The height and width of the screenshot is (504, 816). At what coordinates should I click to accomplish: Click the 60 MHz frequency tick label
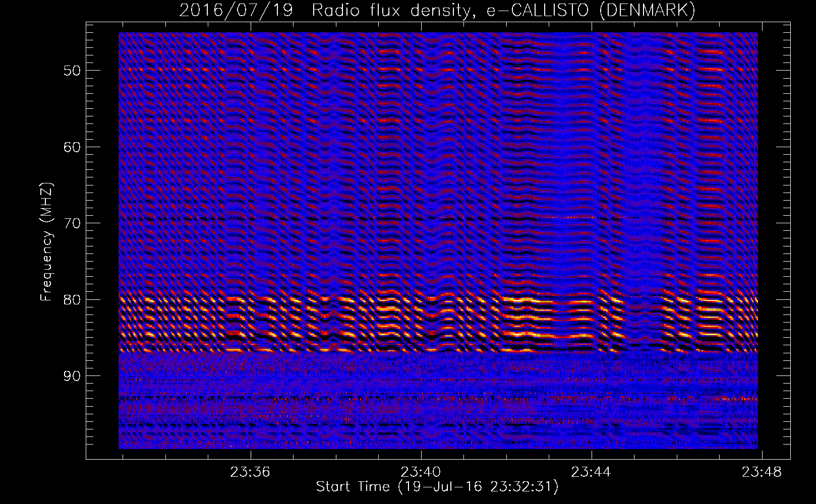pyautogui.click(x=72, y=147)
